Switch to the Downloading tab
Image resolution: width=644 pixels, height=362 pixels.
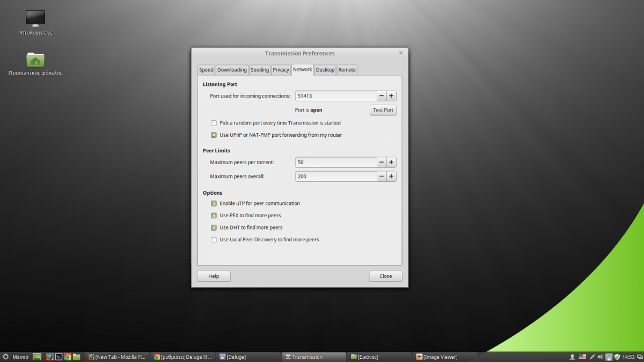tap(232, 70)
